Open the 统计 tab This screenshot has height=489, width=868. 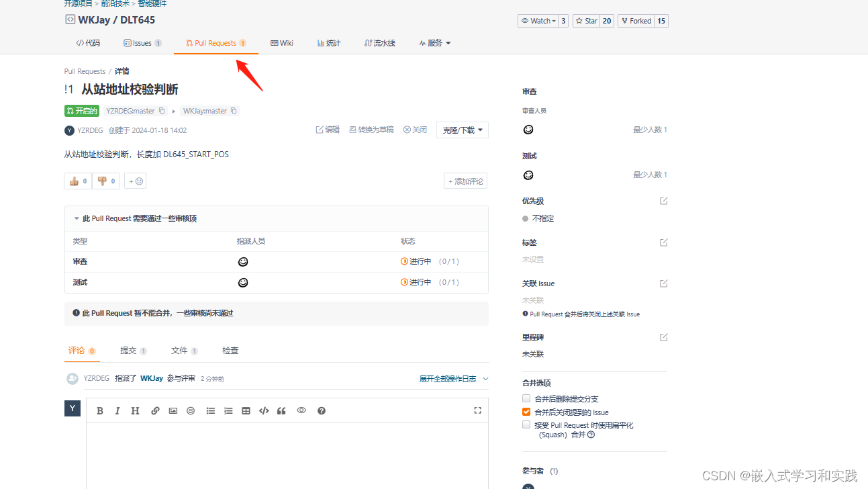click(x=329, y=43)
